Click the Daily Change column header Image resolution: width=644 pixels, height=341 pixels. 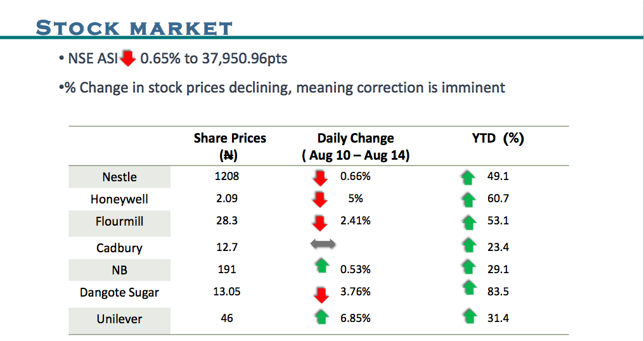click(x=356, y=146)
